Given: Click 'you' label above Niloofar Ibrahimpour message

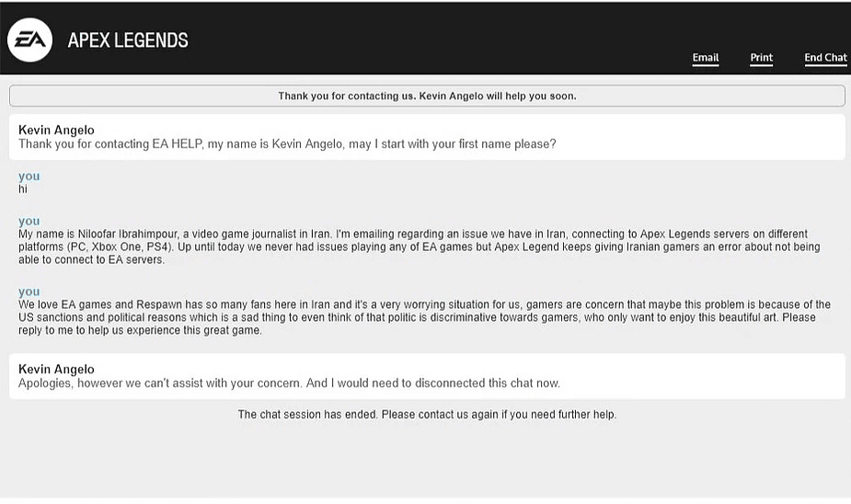Looking at the screenshot, I should coord(29,222).
